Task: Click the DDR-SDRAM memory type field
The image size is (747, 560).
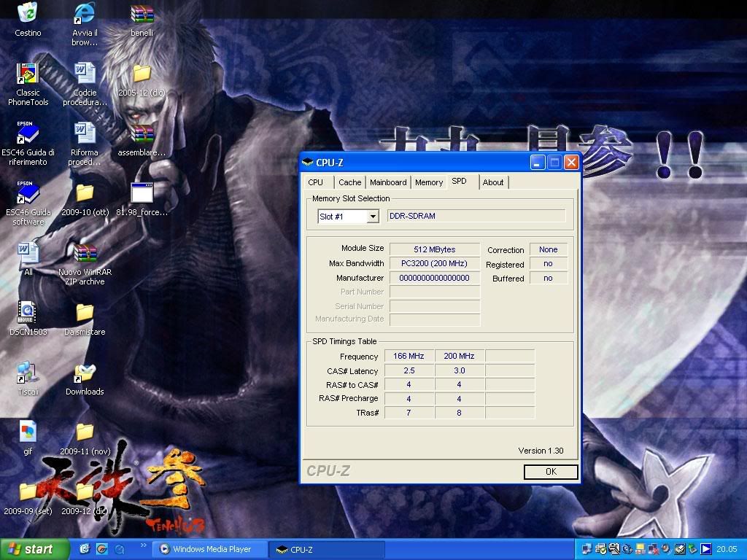Action: [x=476, y=216]
